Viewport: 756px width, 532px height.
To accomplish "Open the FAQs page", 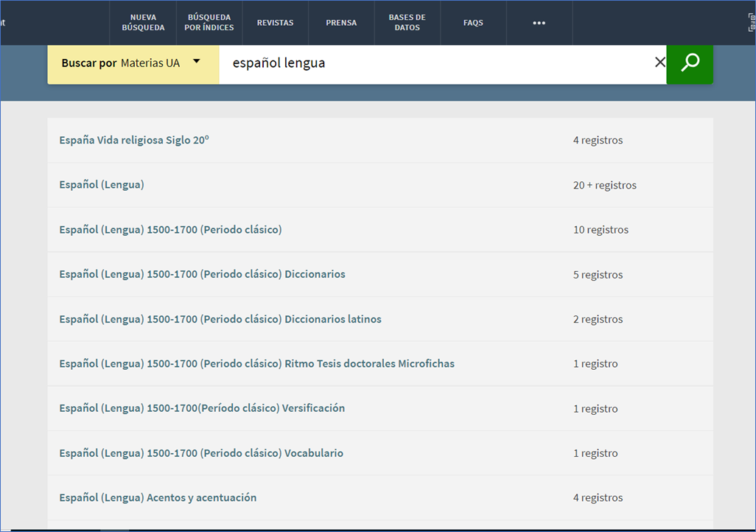I will [x=473, y=23].
